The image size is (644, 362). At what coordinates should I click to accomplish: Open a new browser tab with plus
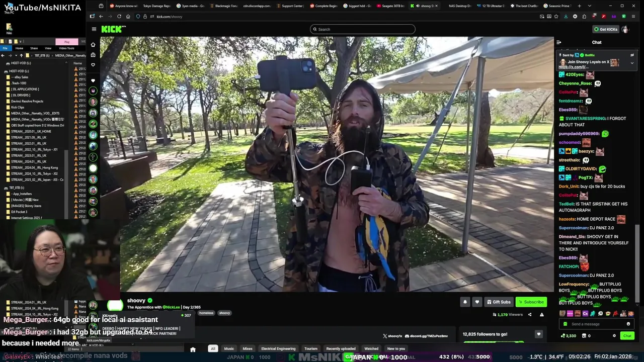tap(579, 6)
